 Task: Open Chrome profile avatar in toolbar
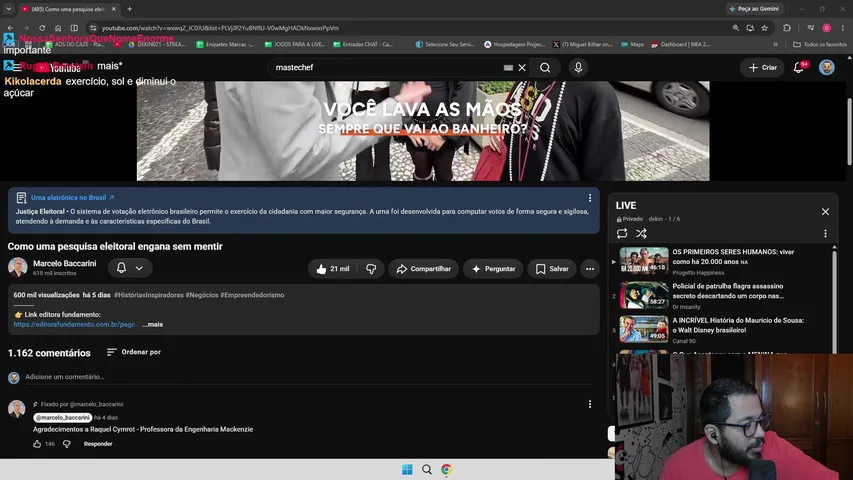click(826, 28)
